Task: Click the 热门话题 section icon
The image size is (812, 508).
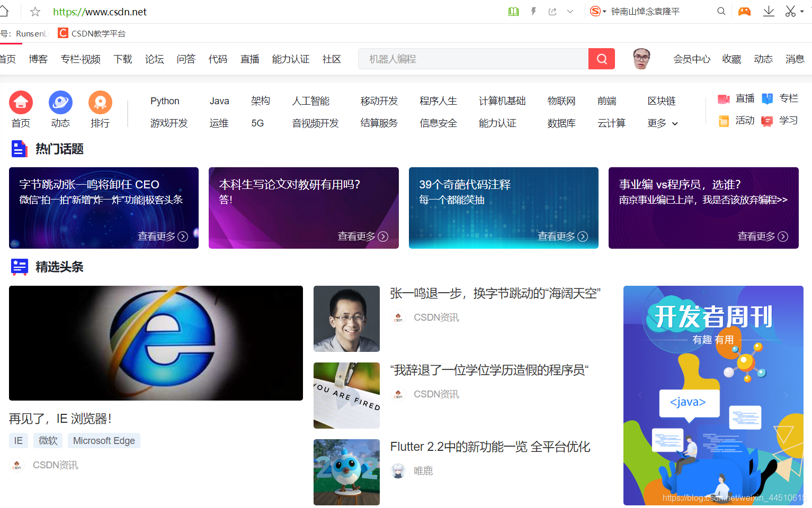Action: 19,149
